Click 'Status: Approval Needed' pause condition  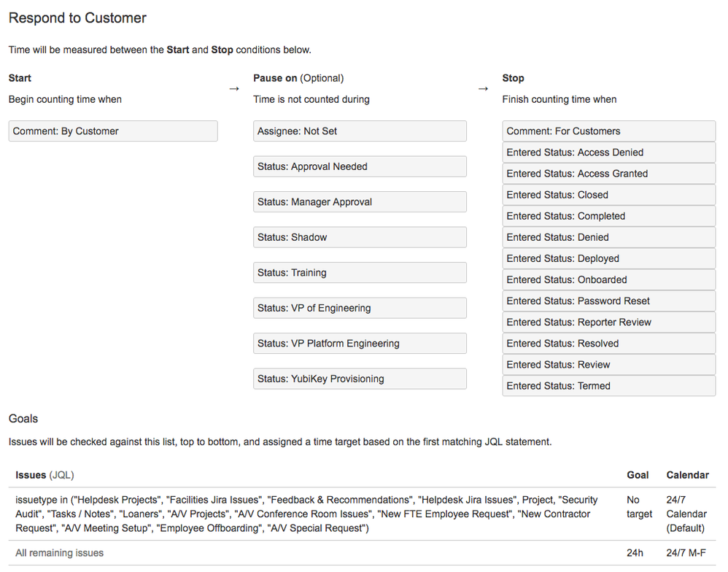point(360,166)
